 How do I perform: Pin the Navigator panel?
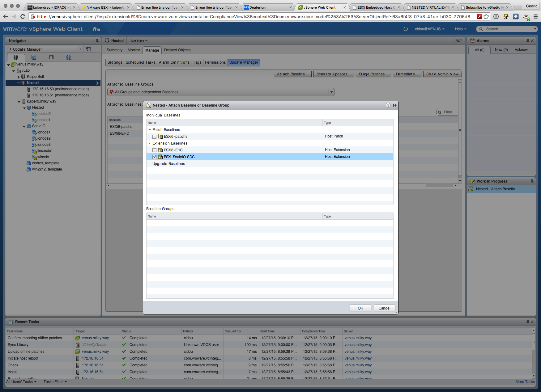point(97,41)
